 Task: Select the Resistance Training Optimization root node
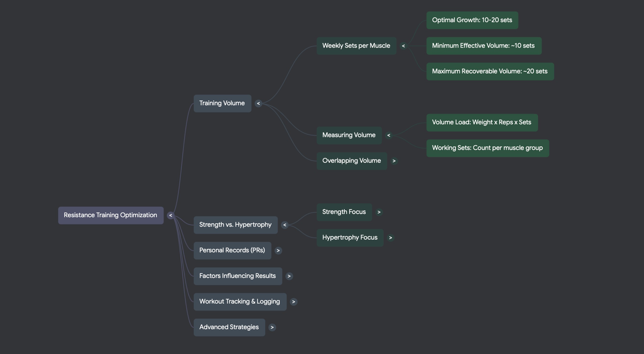tap(110, 215)
